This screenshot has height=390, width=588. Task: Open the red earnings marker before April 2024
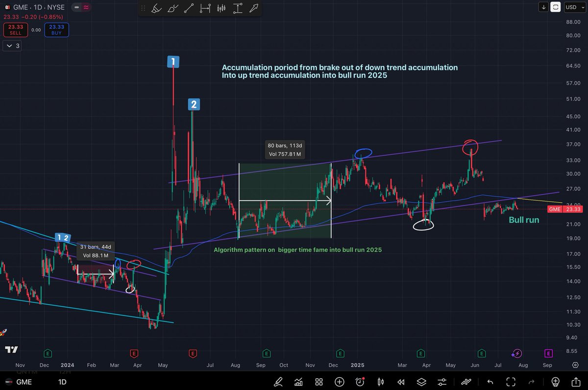[x=134, y=353]
